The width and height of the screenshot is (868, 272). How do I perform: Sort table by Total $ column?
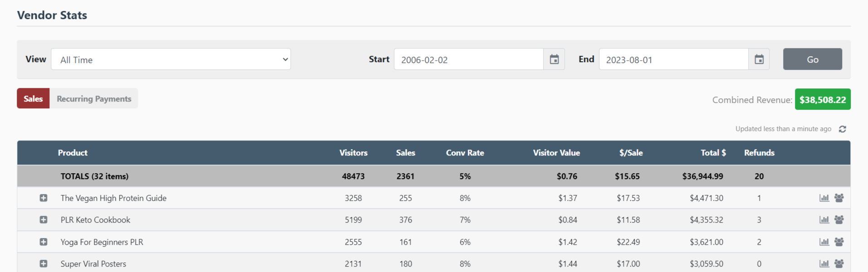[x=713, y=153]
